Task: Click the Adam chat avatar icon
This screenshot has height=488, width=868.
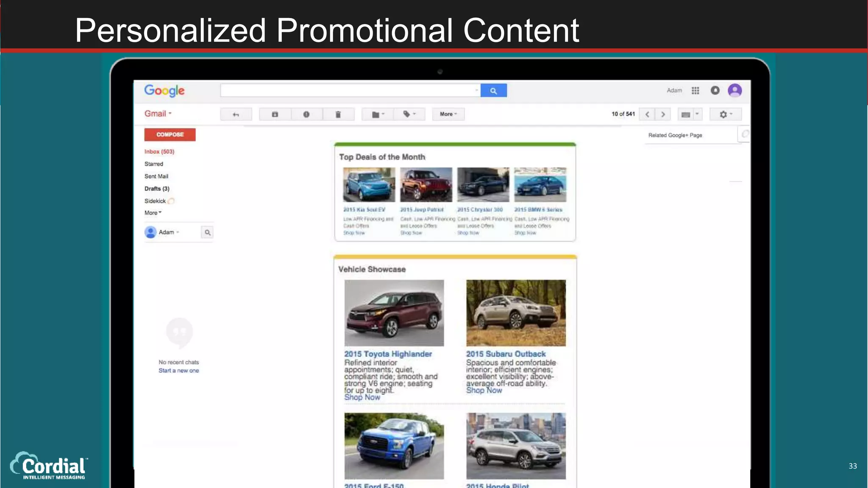Action: pos(150,232)
